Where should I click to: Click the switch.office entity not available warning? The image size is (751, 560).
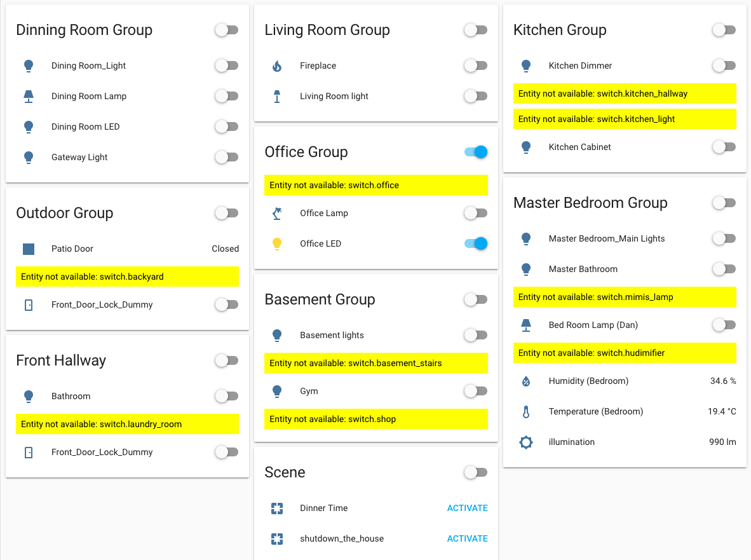point(375,185)
